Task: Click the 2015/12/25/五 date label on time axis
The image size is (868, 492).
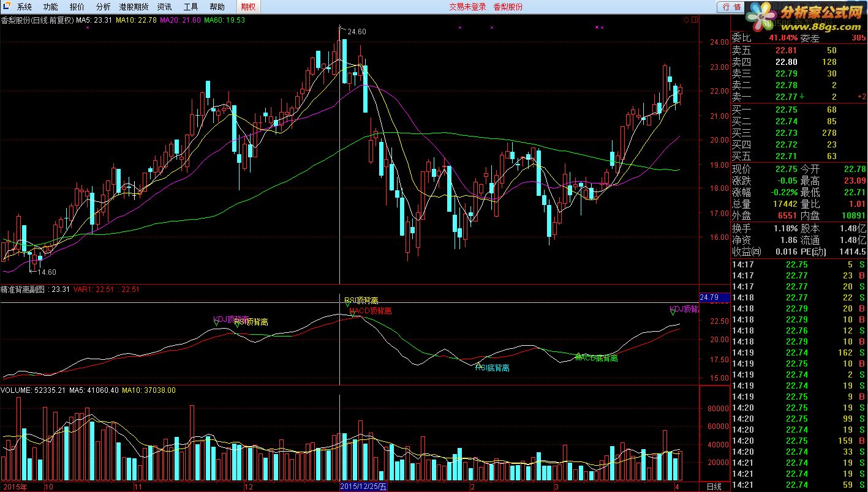Action: click(x=364, y=487)
